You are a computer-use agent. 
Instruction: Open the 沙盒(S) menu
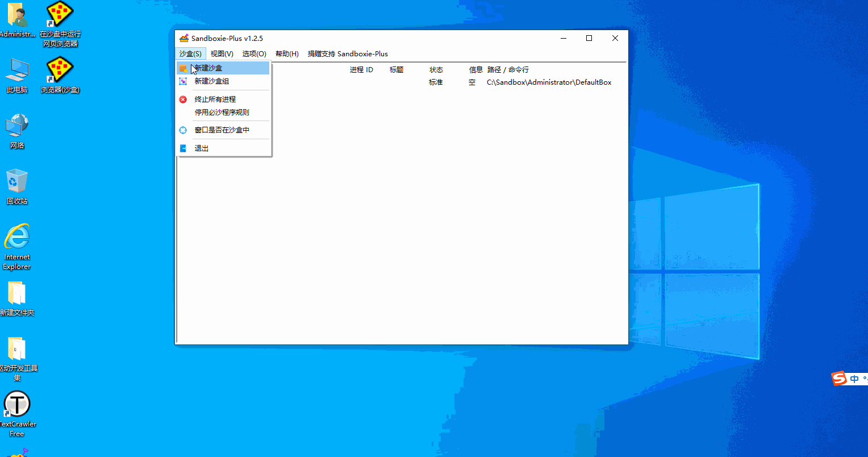click(190, 54)
